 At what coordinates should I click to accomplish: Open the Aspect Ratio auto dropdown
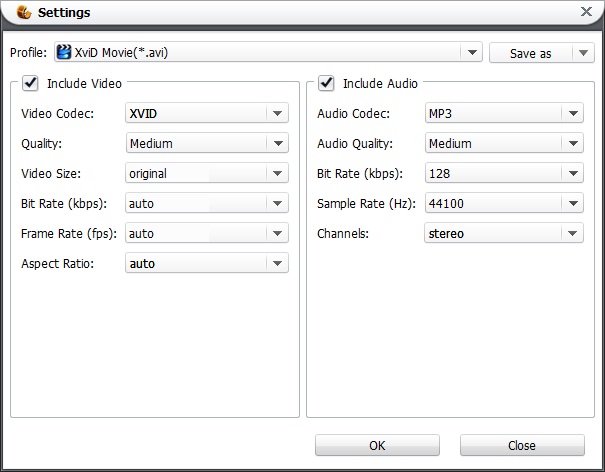(x=207, y=263)
